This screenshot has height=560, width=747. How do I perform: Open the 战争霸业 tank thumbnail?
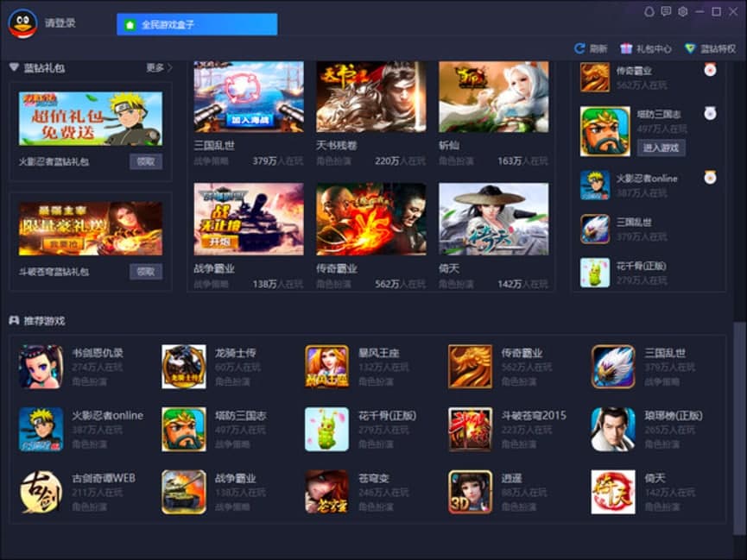click(x=249, y=219)
